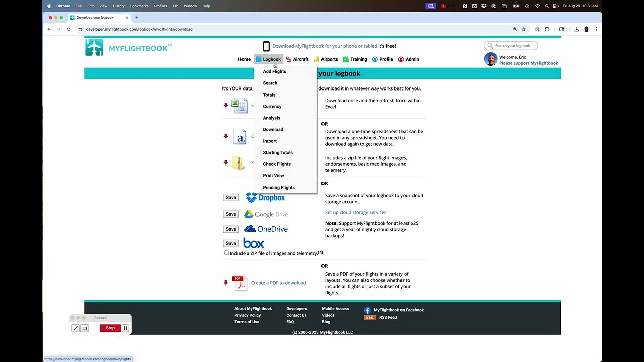Enable Include a ZIP file of images checkbox

pos(226,253)
